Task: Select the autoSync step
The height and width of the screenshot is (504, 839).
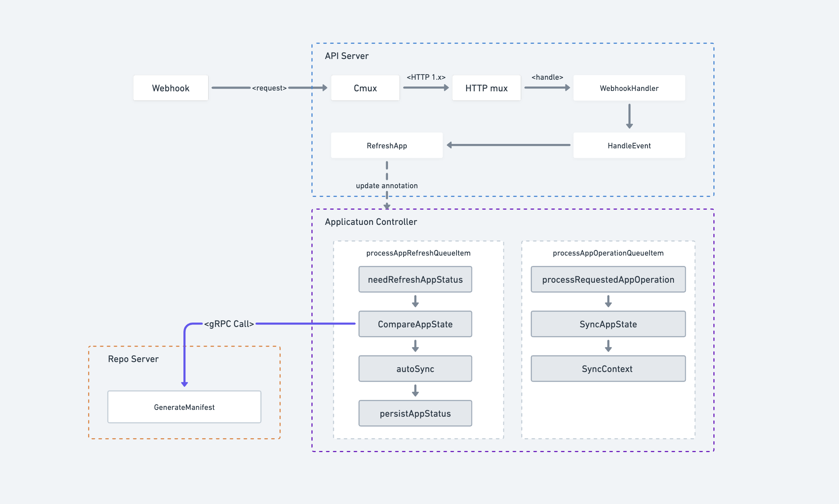Action: [415, 368]
